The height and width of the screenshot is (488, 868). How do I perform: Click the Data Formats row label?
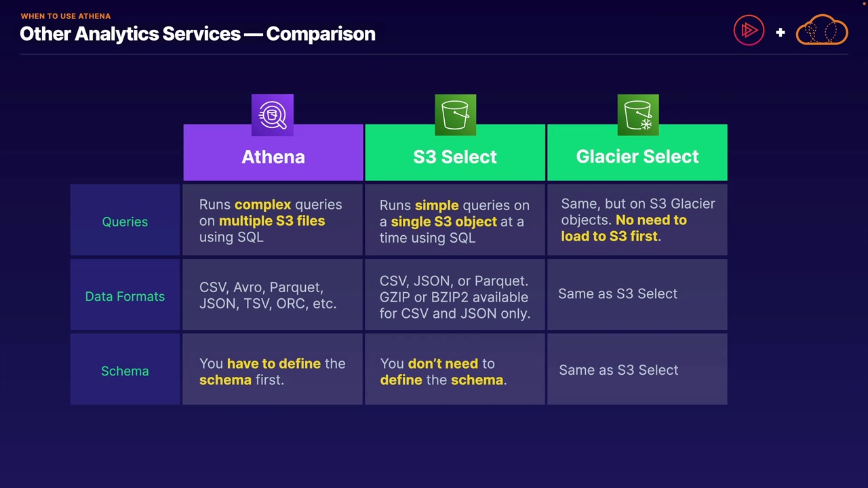pyautogui.click(x=125, y=296)
